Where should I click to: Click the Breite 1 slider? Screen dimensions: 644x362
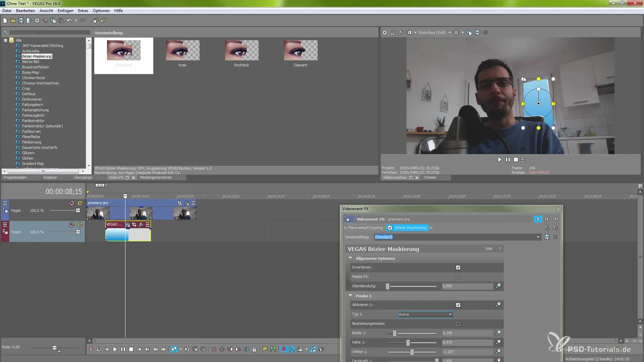[412, 333]
